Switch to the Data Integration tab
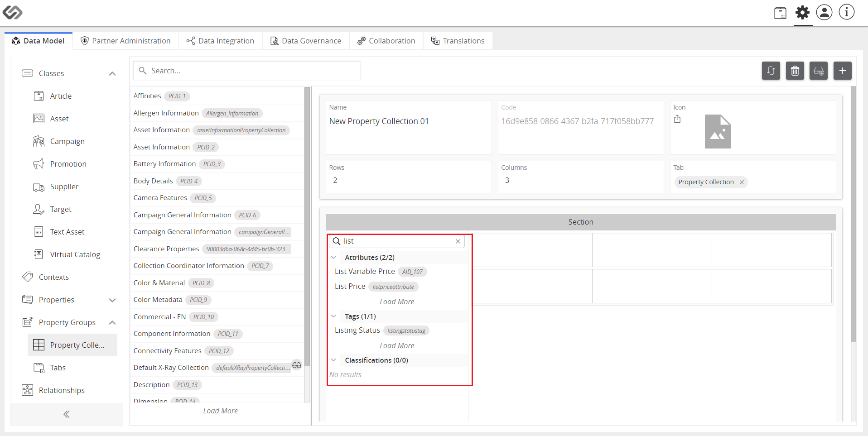 220,41
